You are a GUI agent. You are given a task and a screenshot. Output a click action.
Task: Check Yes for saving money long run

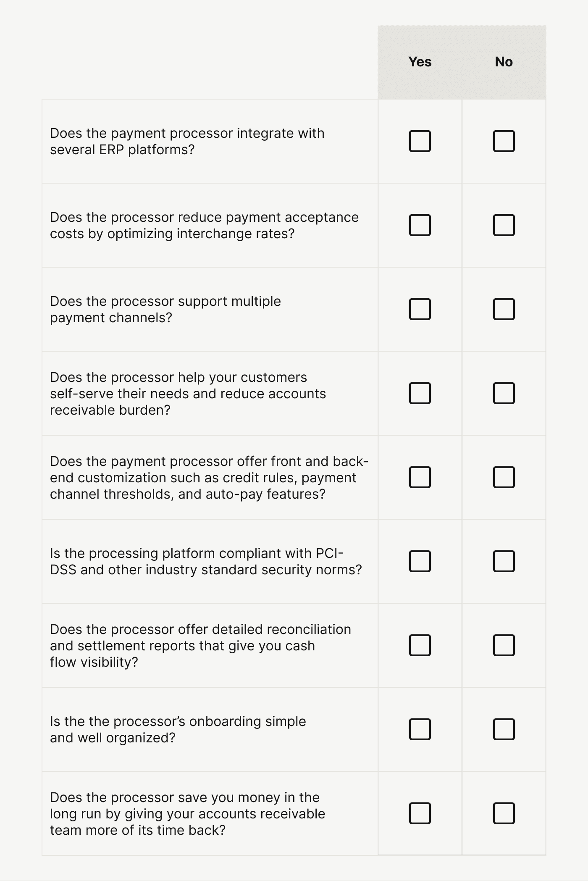(420, 813)
